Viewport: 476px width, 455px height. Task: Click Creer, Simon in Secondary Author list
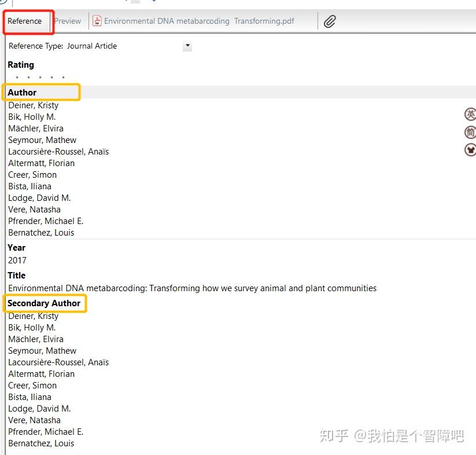pos(32,386)
